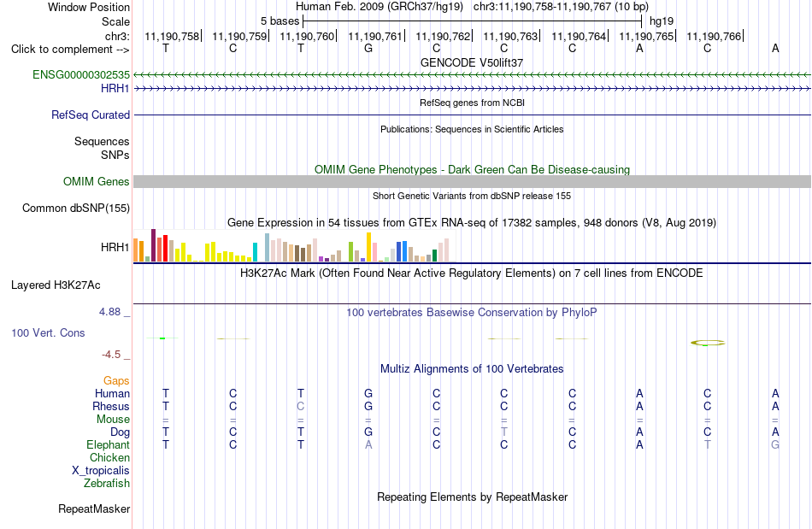Viewport: 812px width, 529px height.
Task: Open the RepeatMasker track label
Action: tap(94, 509)
